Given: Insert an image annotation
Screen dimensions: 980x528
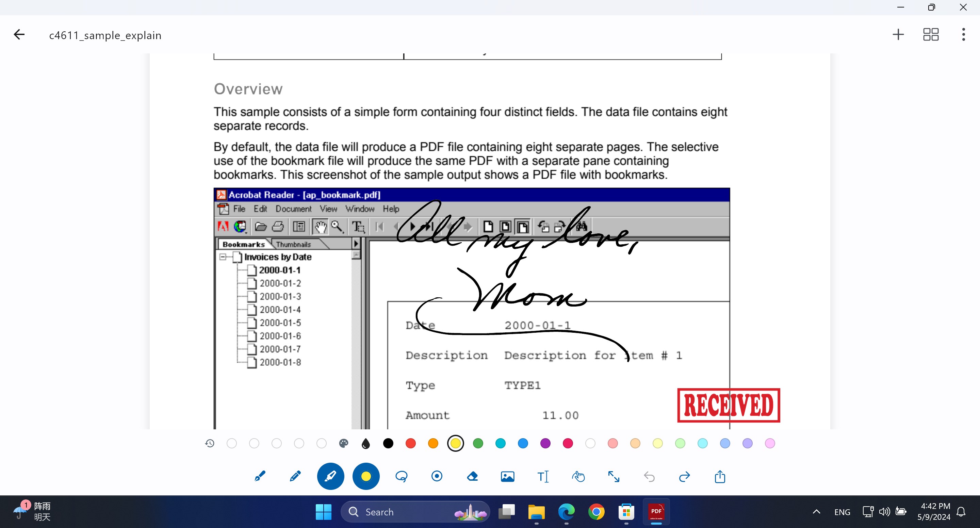Looking at the screenshot, I should [x=507, y=476].
